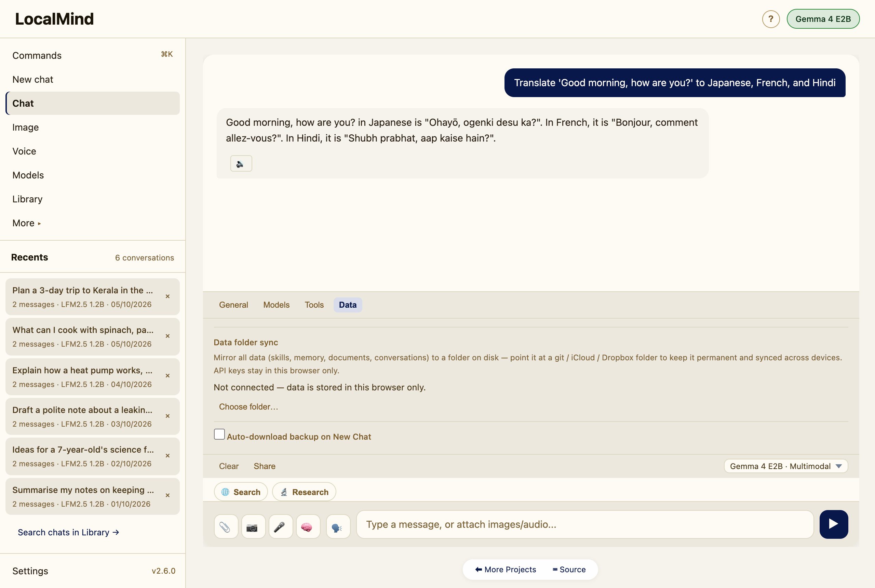875x588 pixels.
Task: Open the Gemma 4 E2B · Multimodal dropdown
Action: tap(786, 466)
